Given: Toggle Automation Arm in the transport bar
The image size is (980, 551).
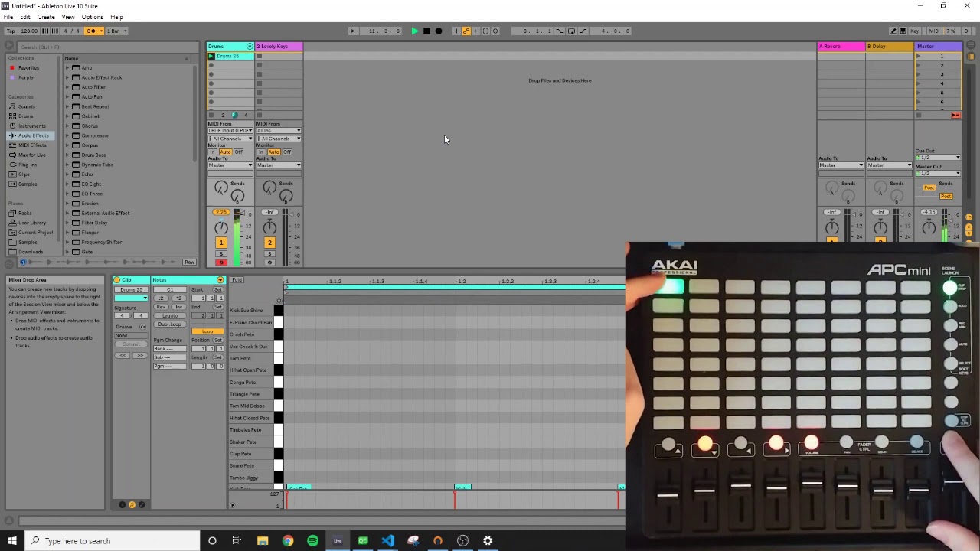Looking at the screenshot, I should (x=465, y=31).
